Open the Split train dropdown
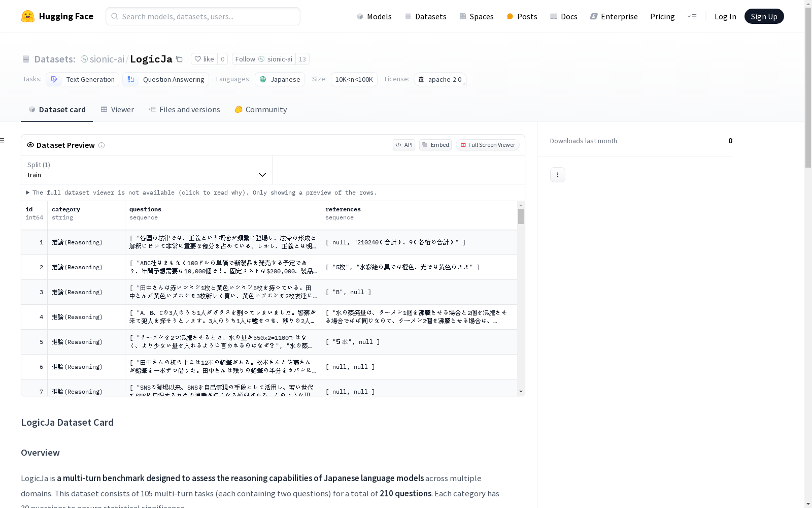812x508 pixels. tap(147, 170)
